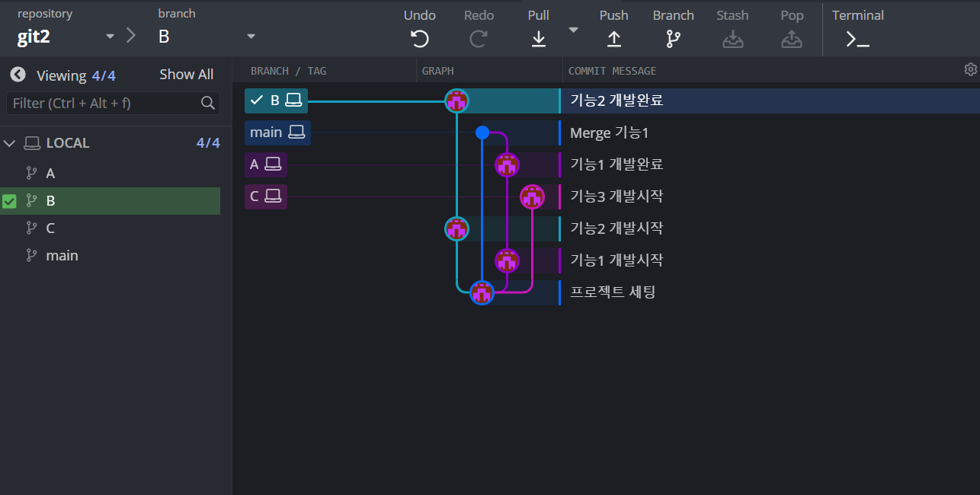Screen dimensions: 980x495
Task: Push commits with the Push icon
Action: click(x=613, y=39)
